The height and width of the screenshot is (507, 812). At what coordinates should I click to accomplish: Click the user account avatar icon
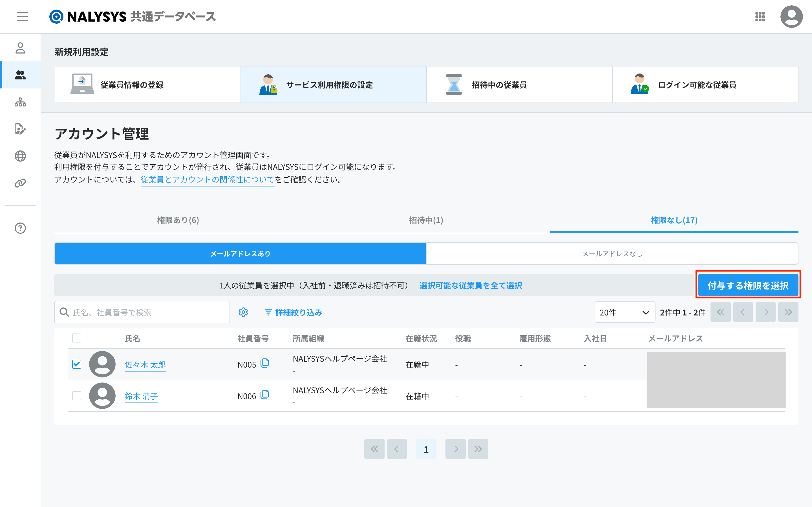[x=791, y=16]
